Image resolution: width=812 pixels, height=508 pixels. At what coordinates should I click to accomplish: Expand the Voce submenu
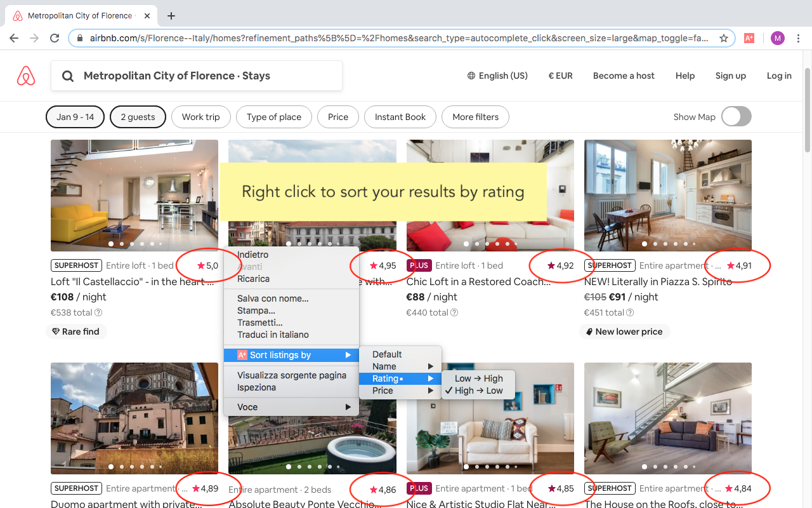coord(291,407)
